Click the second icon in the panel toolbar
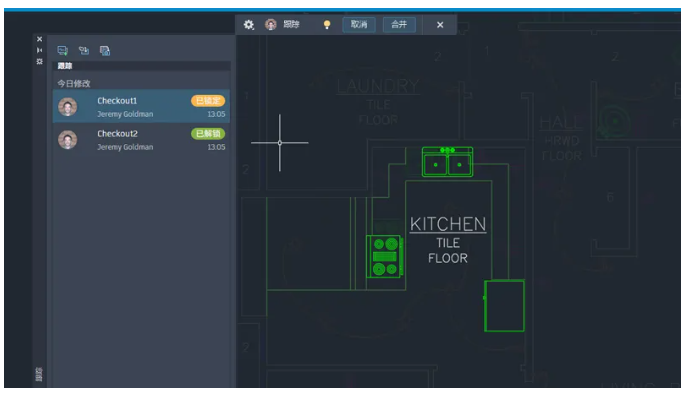The width and height of the screenshot is (697, 397). (x=84, y=51)
